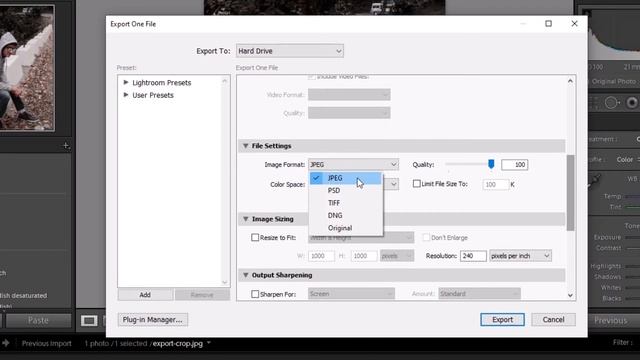Click the Quality value field
Image resolution: width=640 pixels, height=360 pixels.
[x=514, y=164]
